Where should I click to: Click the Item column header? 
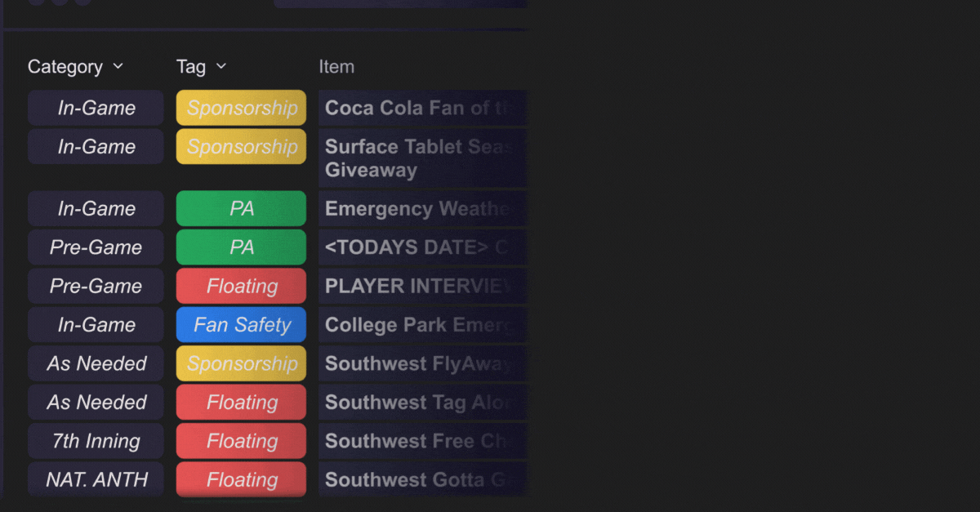(336, 66)
